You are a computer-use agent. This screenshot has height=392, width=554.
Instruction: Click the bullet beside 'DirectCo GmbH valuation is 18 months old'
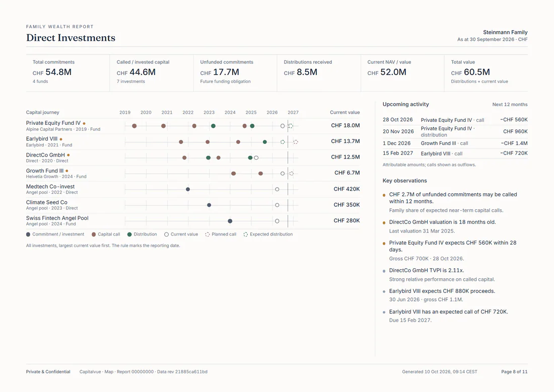(x=384, y=223)
